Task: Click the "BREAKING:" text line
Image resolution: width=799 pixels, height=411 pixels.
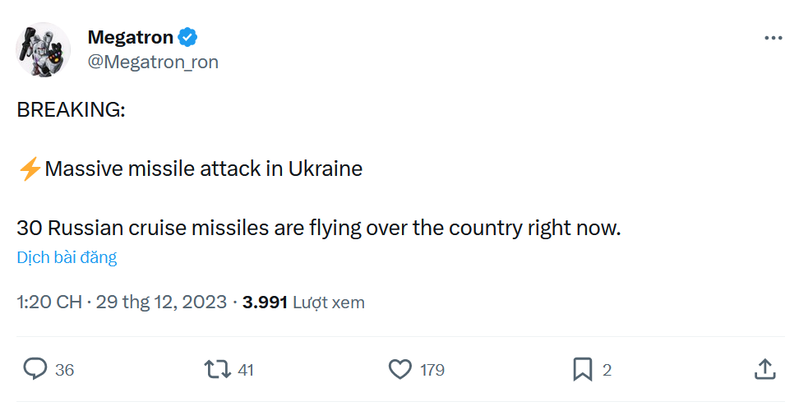Action: click(x=71, y=110)
